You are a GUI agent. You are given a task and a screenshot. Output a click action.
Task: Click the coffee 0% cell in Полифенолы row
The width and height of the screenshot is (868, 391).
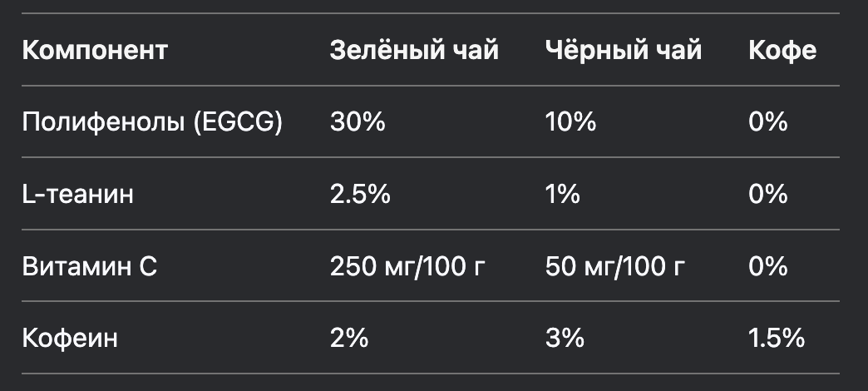tap(767, 121)
